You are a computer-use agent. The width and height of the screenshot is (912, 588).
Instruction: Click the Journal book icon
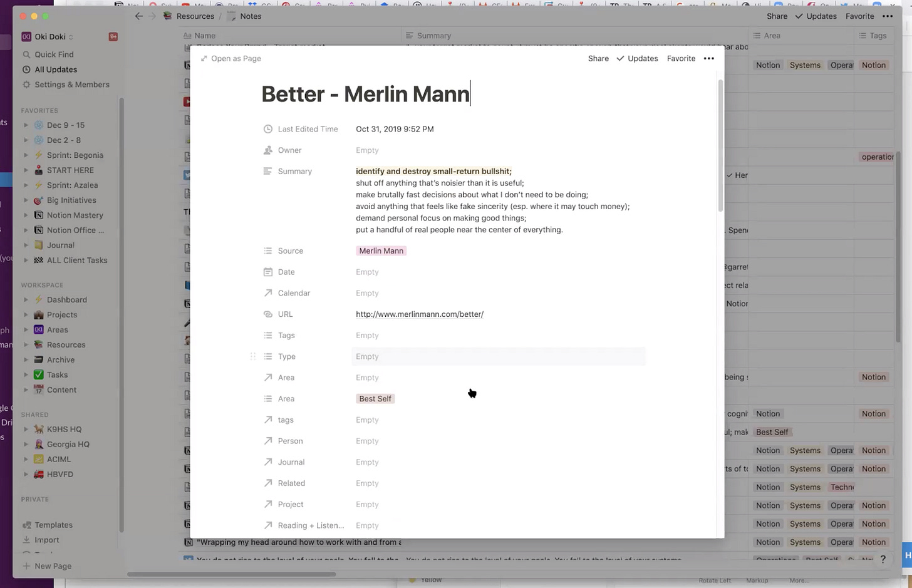tap(39, 245)
